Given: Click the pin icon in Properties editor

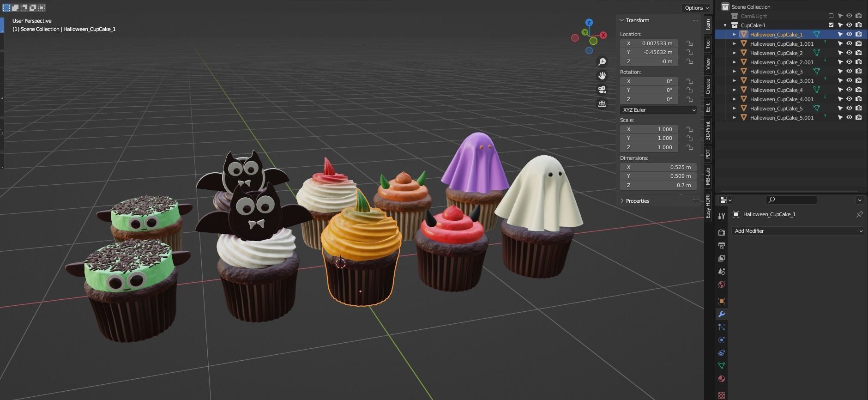Looking at the screenshot, I should coord(859,214).
